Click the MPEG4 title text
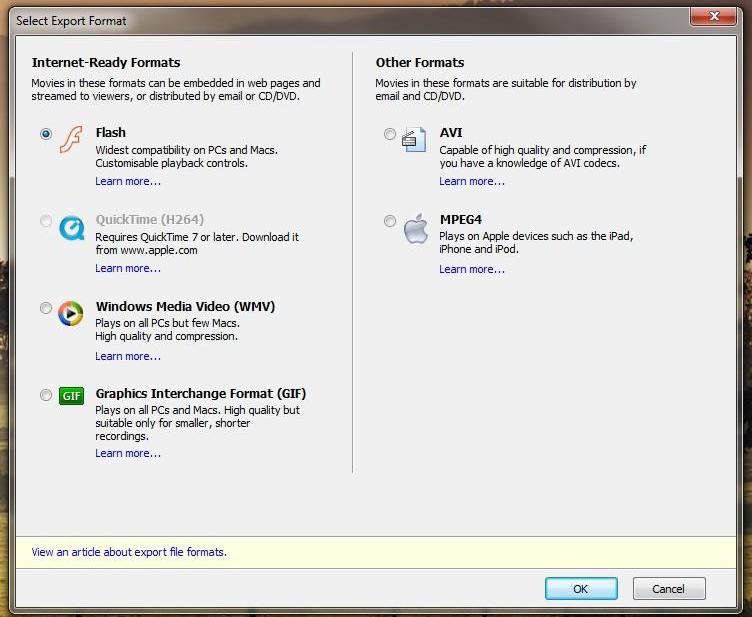This screenshot has height=617, width=752. 460,220
